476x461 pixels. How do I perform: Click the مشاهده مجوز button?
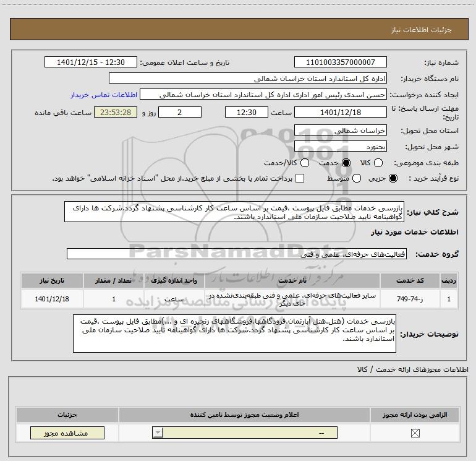pyautogui.click(x=67, y=433)
